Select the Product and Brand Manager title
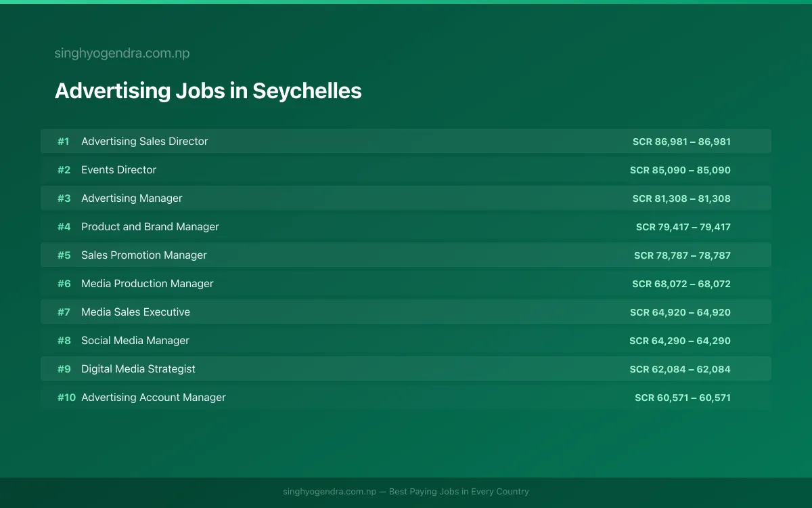The image size is (812, 508). tap(150, 227)
